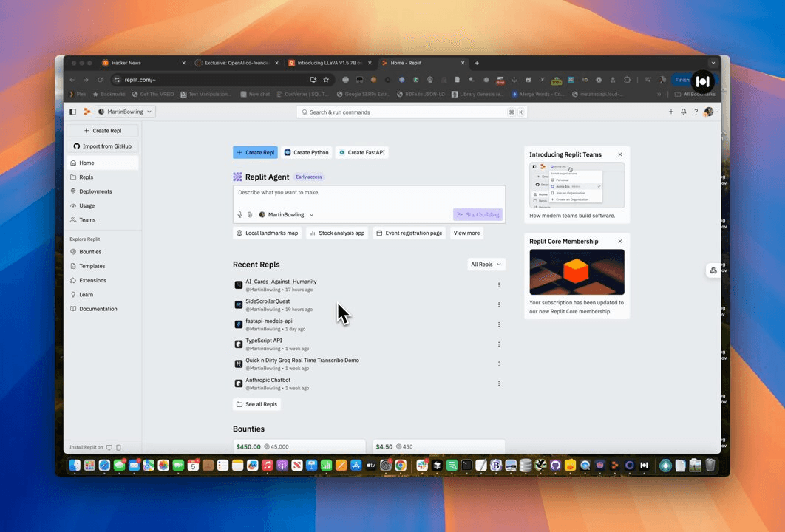785x532 pixels.
Task: Click the Replit Core Membership image
Action: [577, 272]
